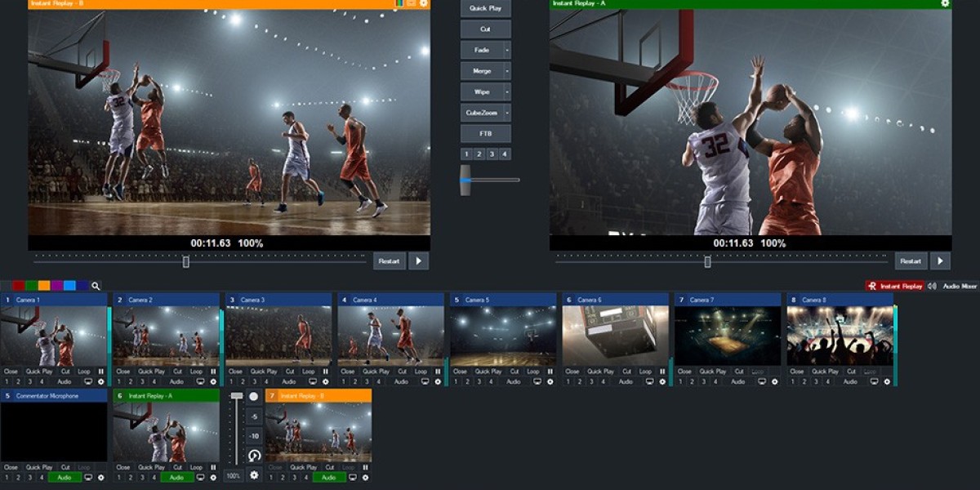Toggle Audio on Instant Replay - B input
The width and height of the screenshot is (980, 490).
[328, 477]
